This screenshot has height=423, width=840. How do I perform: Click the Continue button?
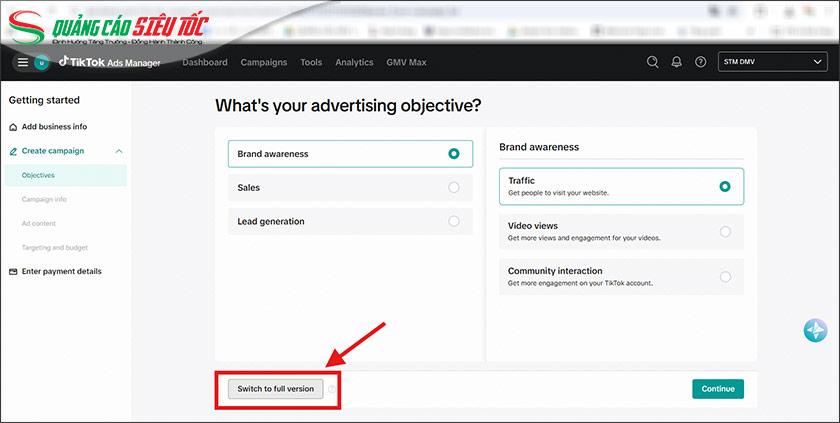click(x=717, y=389)
